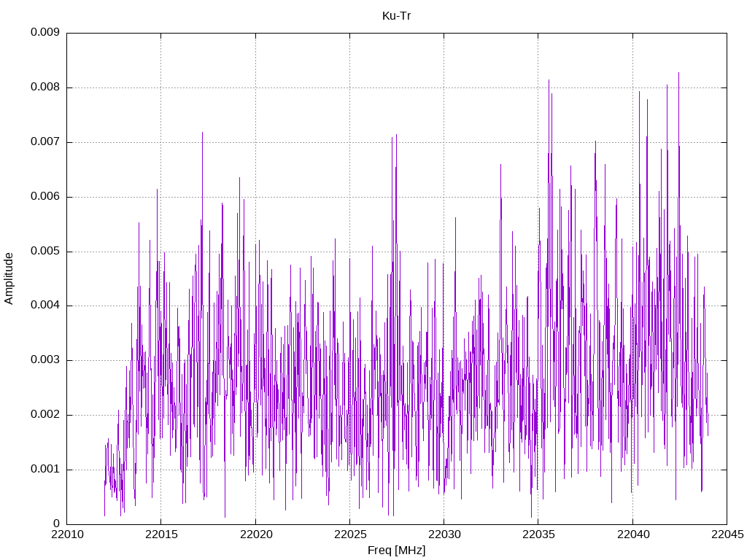Image resolution: width=747 pixels, height=560 pixels.
Task: Select the 22040 x-axis tick label
Action: pos(632,534)
